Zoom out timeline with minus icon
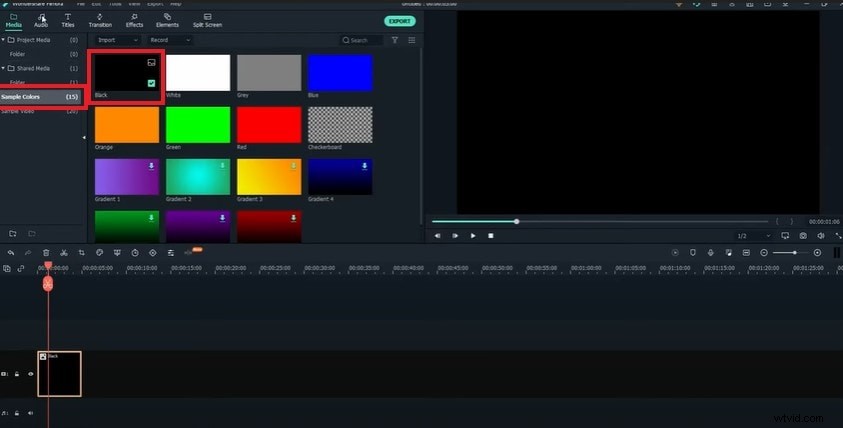 pyautogui.click(x=764, y=253)
